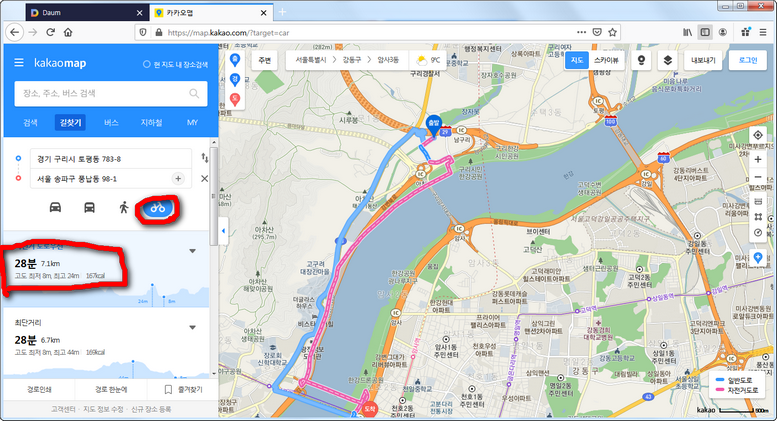Screen dimensions: 777x421
Task: Click origin field 경기 구리시 토평동 783-8
Action: [111, 159]
